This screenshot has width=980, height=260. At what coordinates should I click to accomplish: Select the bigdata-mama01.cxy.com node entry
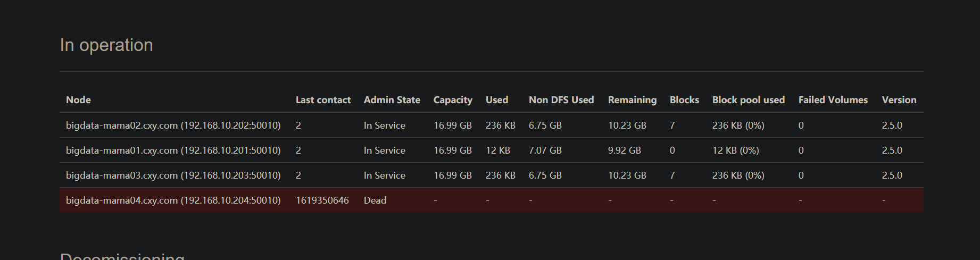point(173,150)
